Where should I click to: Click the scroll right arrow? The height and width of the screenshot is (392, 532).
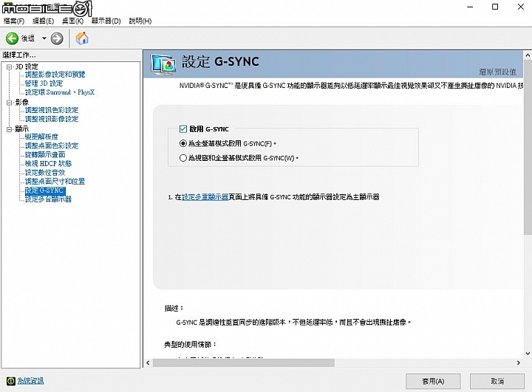519,362
